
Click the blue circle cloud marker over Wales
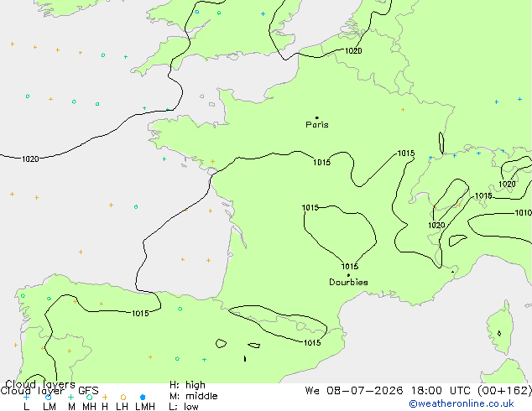coord(197,12)
